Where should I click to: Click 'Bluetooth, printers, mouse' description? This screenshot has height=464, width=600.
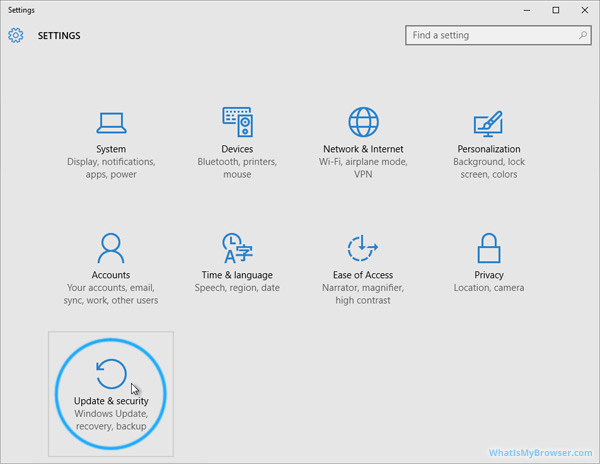click(x=237, y=168)
